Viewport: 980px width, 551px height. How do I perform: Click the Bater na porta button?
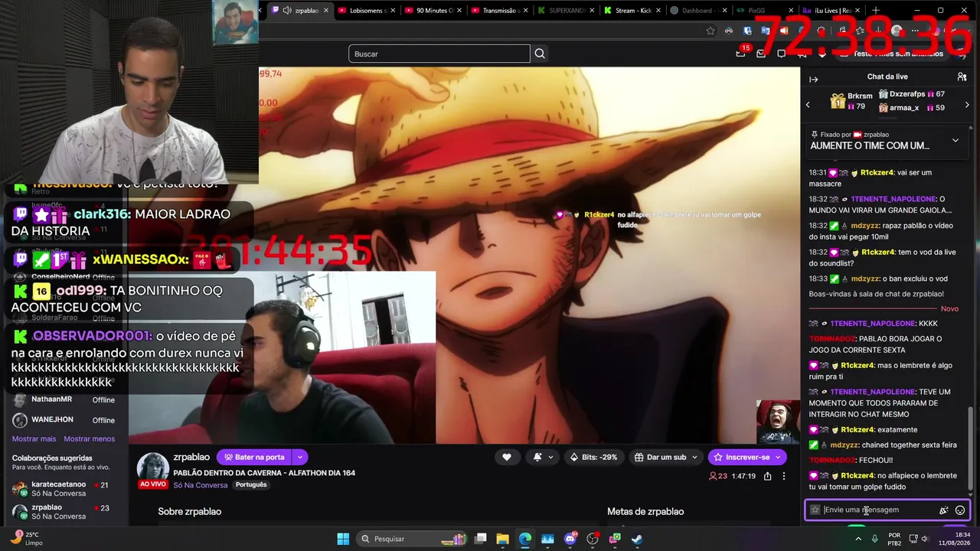tap(254, 457)
